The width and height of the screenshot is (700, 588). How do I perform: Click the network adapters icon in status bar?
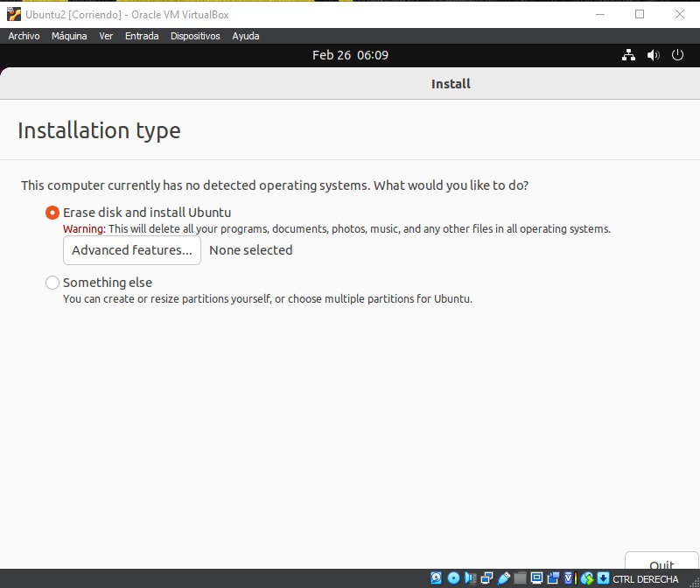pyautogui.click(x=486, y=578)
